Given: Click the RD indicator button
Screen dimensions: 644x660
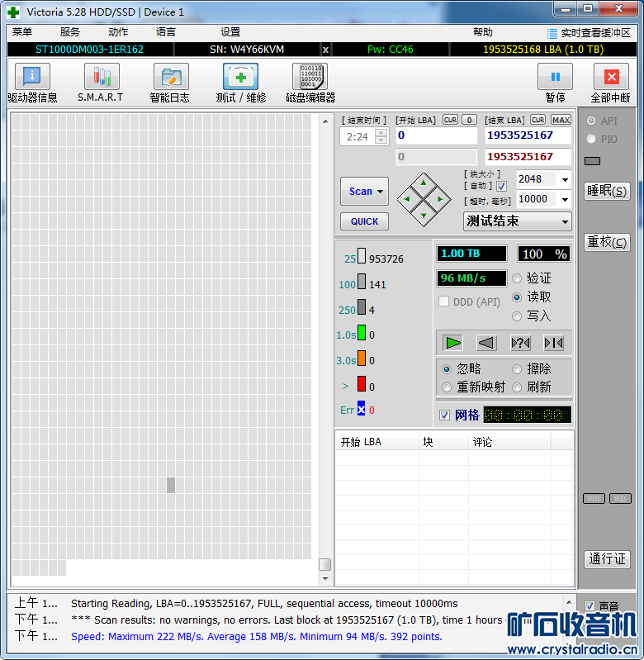Looking at the screenshot, I should pyautogui.click(x=620, y=498).
